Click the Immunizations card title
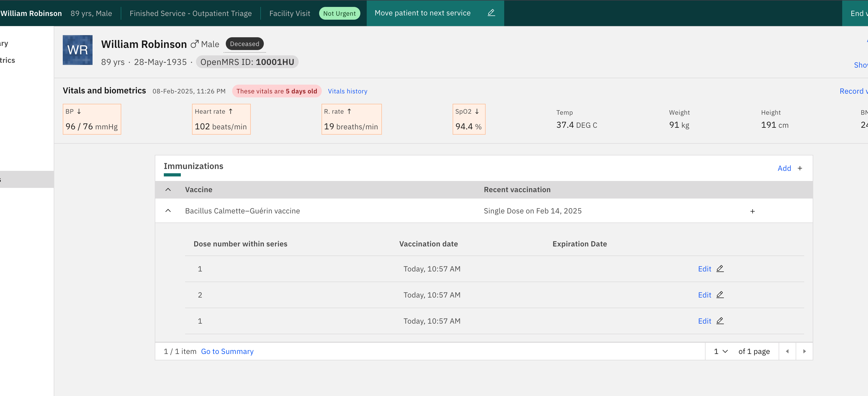 click(x=193, y=166)
